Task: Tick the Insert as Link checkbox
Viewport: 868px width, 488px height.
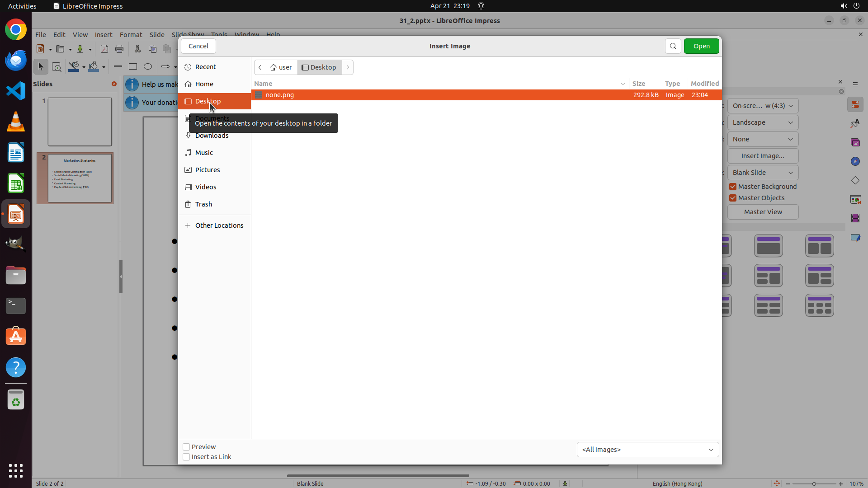Action: click(186, 457)
